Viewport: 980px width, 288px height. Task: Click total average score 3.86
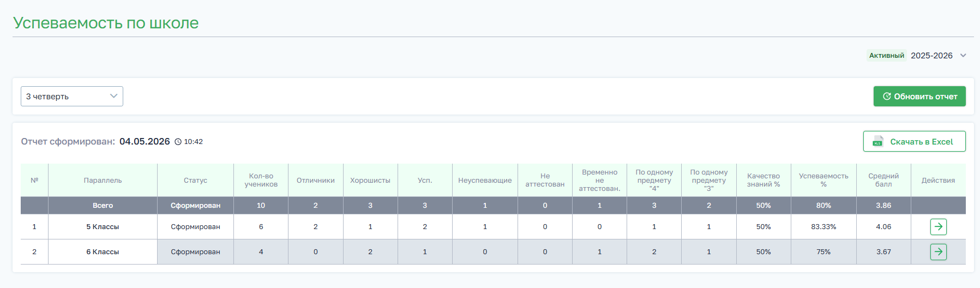coord(883,206)
